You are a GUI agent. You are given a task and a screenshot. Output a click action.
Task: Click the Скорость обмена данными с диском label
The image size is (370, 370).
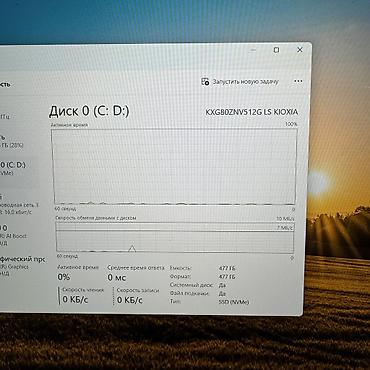tap(96, 218)
